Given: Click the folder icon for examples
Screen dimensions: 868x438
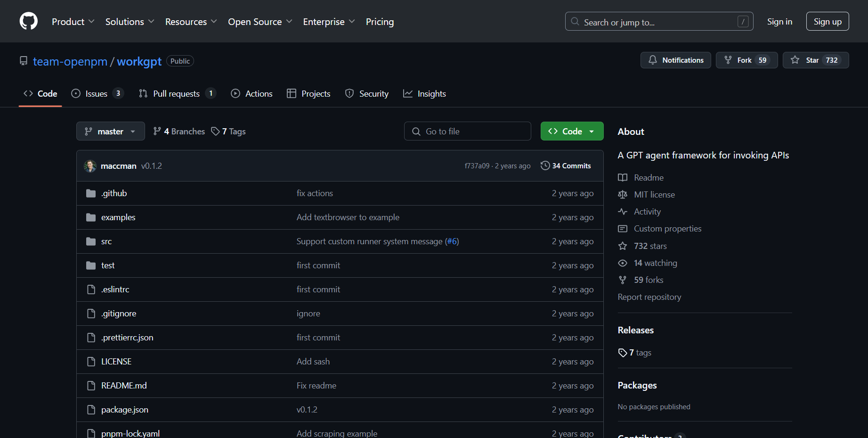Looking at the screenshot, I should pyautogui.click(x=91, y=217).
